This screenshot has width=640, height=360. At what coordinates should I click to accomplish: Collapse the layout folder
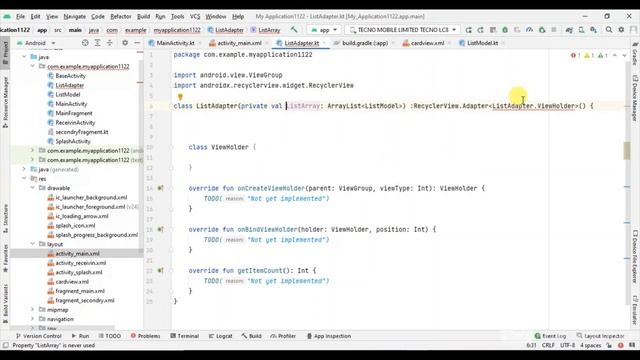point(33,244)
